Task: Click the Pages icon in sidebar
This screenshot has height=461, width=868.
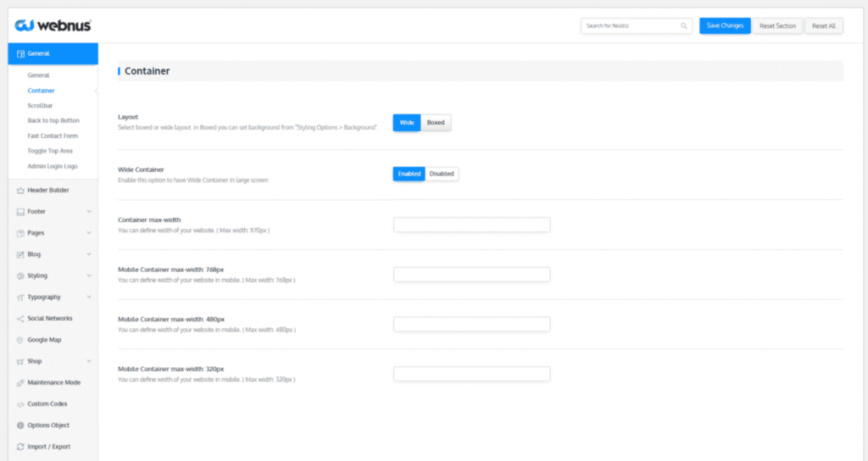Action: [20, 233]
